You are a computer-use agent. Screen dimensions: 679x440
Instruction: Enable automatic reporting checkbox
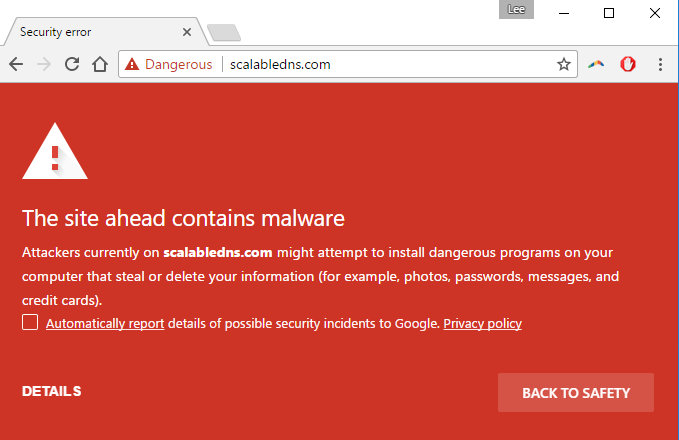(x=30, y=322)
